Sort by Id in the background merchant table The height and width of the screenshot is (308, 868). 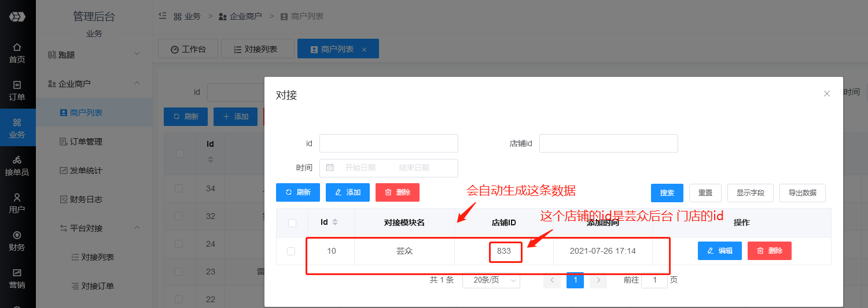click(211, 159)
